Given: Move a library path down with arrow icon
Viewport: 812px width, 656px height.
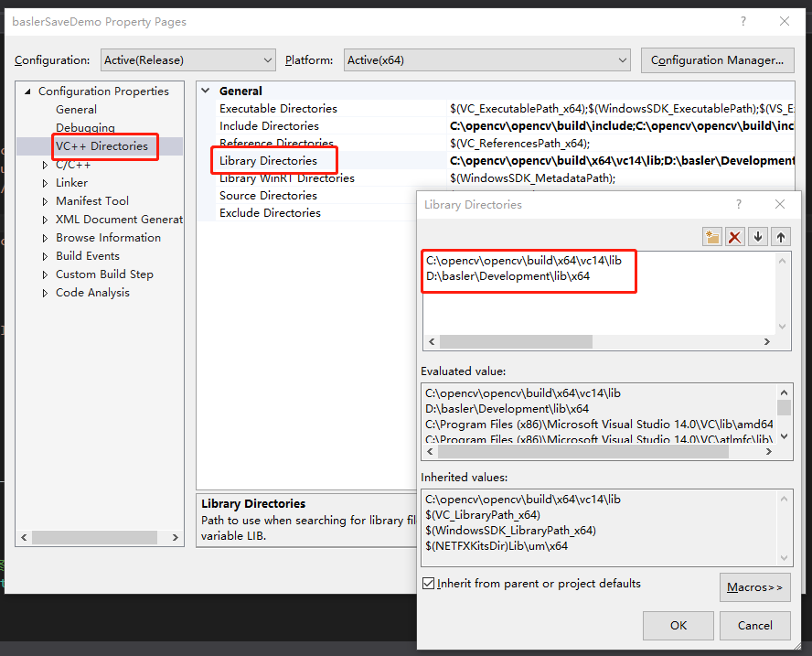Looking at the screenshot, I should click(x=757, y=236).
